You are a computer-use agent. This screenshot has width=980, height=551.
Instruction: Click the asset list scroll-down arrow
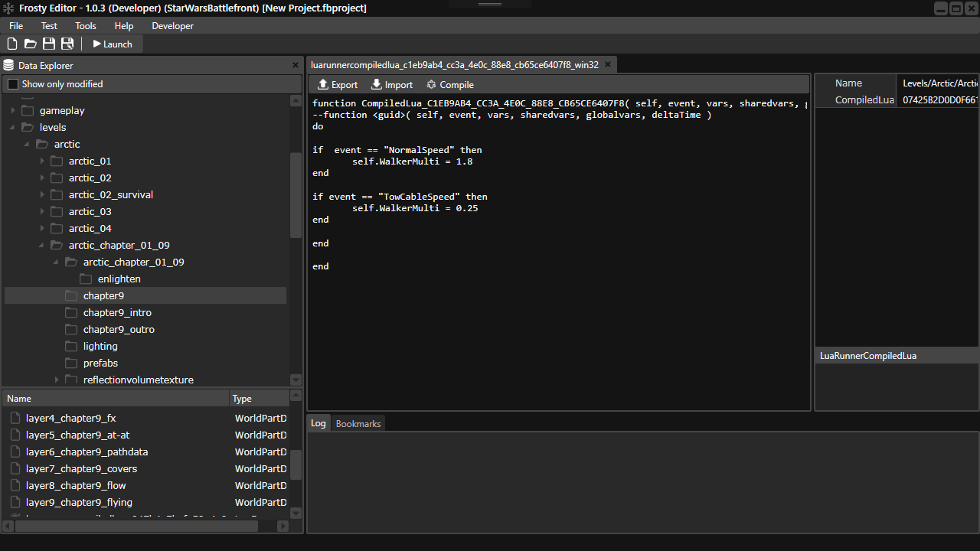coord(296,513)
